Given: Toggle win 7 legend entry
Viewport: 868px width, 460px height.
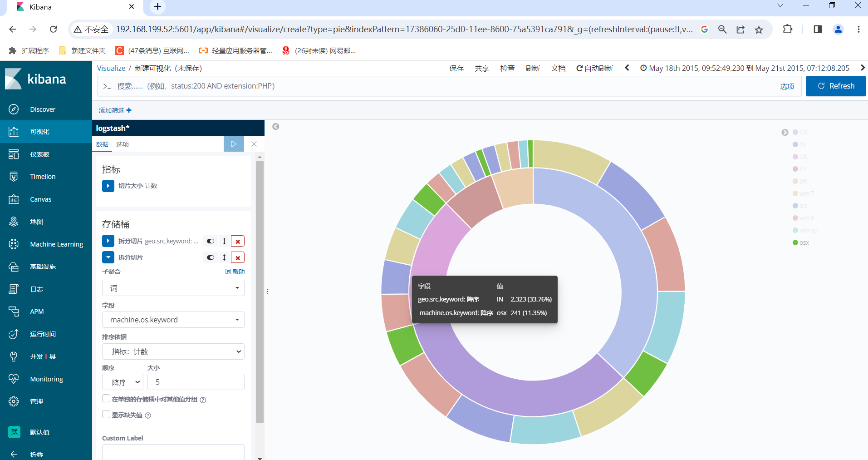Looking at the screenshot, I should (804, 193).
